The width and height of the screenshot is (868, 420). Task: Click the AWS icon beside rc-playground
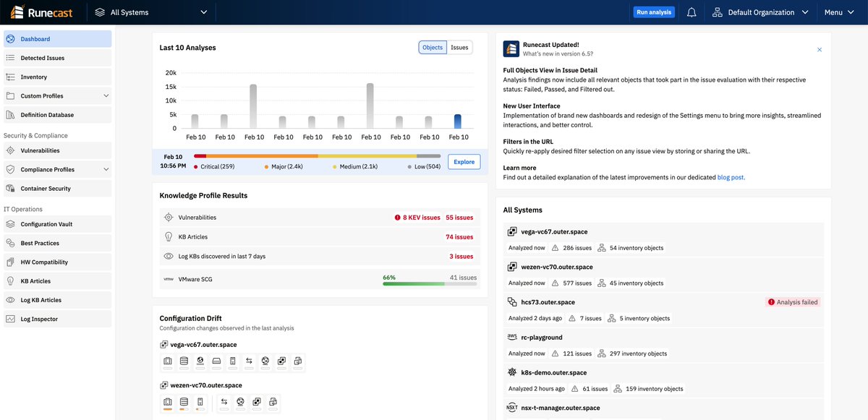pyautogui.click(x=512, y=338)
